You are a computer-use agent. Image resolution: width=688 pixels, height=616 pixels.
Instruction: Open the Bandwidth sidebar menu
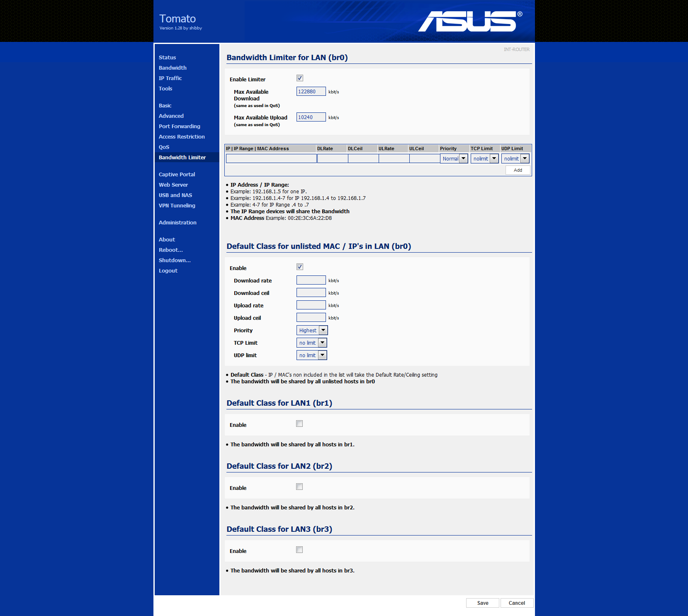(x=173, y=68)
